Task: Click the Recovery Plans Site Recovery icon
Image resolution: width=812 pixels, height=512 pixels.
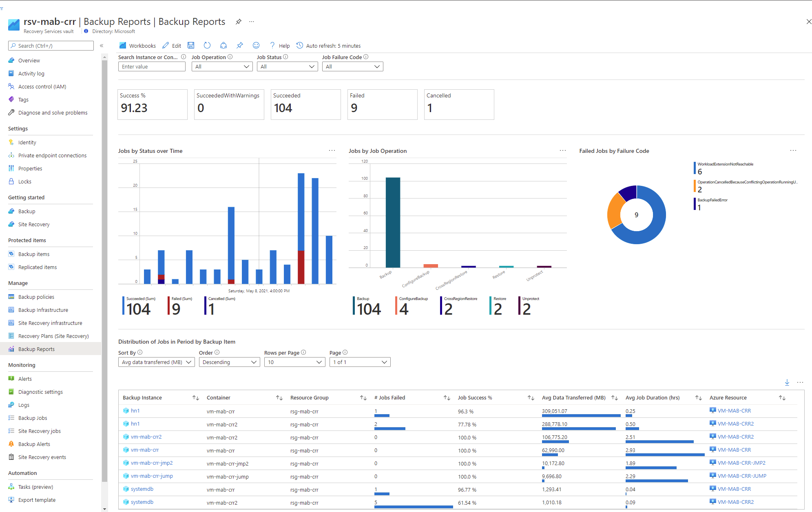Action: [11, 335]
